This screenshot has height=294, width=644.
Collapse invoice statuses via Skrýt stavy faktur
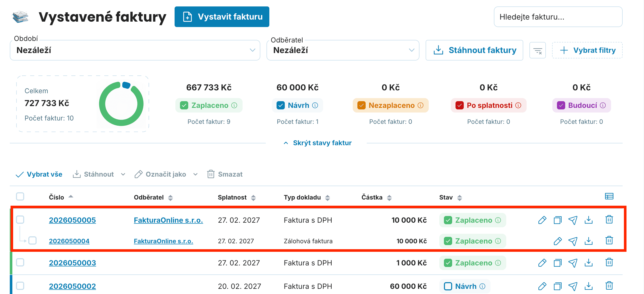(317, 143)
